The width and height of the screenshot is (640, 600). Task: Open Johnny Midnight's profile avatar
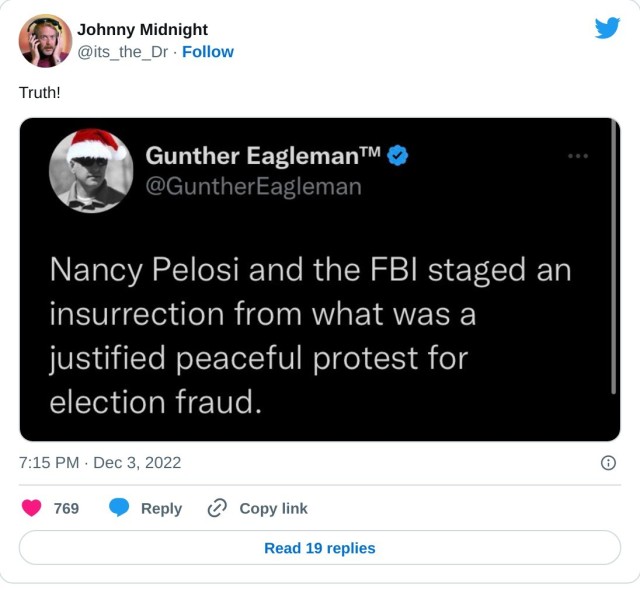tap(45, 40)
